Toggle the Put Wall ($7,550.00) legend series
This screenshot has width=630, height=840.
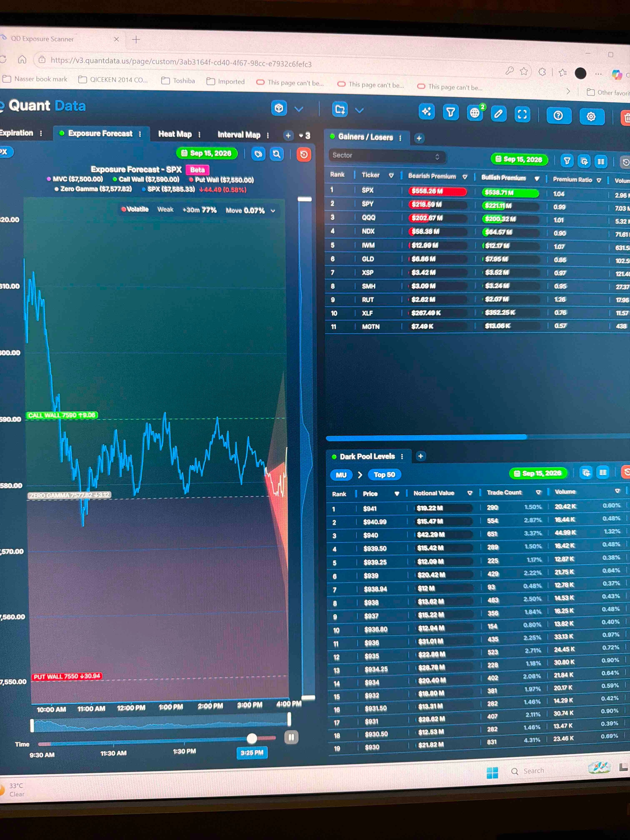point(222,180)
